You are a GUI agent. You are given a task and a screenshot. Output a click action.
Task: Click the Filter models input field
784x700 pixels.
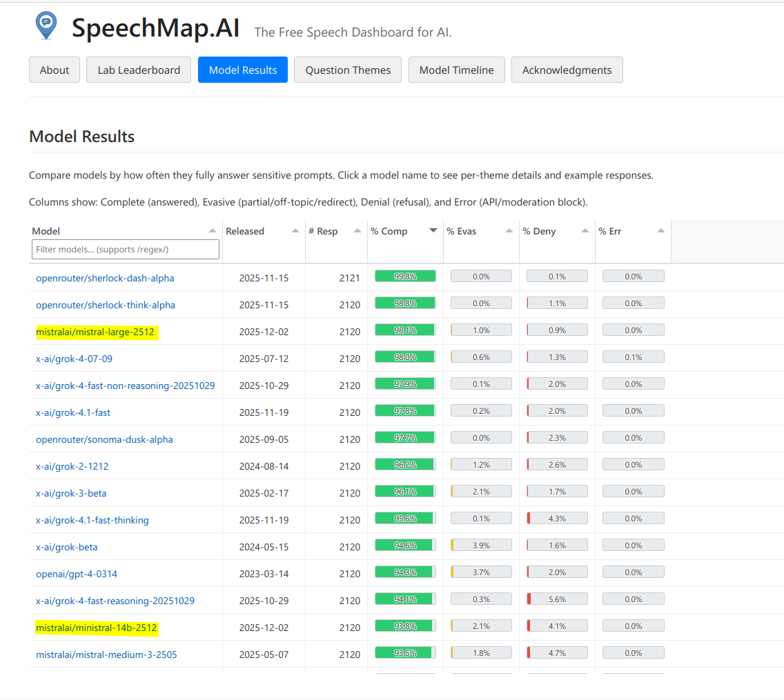coord(126,250)
